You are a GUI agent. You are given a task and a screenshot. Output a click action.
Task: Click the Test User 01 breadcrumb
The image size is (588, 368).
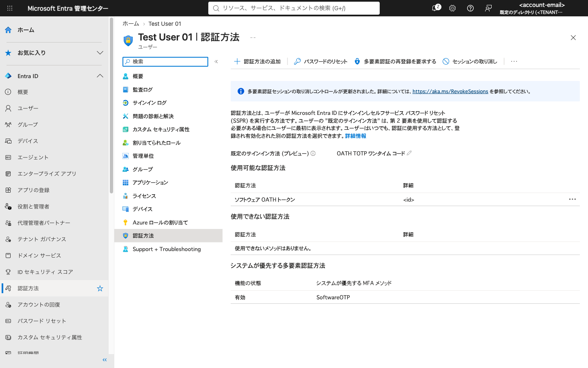pos(165,24)
